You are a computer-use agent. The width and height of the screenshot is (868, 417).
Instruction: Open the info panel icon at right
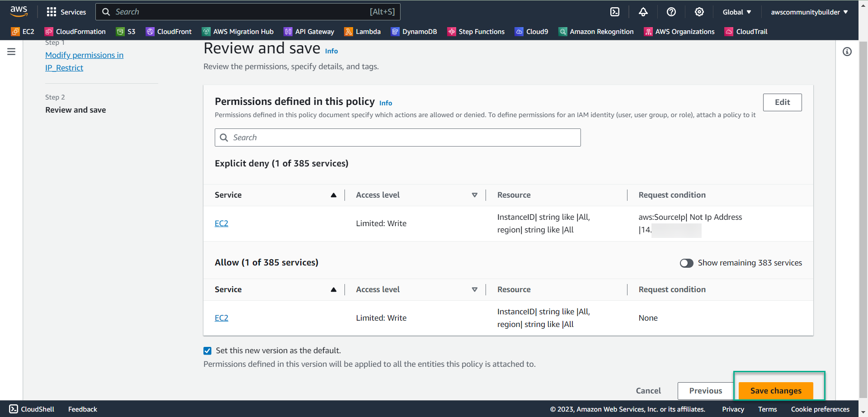pyautogui.click(x=847, y=52)
